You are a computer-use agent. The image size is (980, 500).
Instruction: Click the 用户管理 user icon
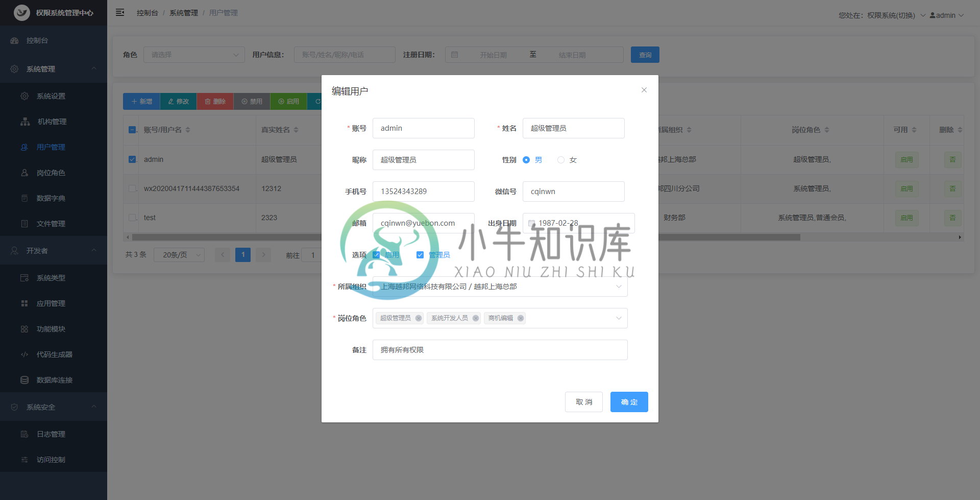(x=24, y=147)
